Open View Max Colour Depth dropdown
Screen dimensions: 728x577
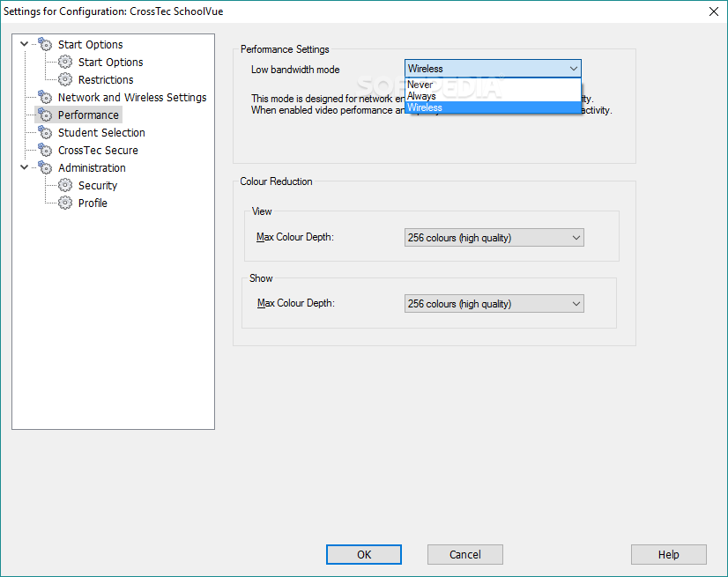[576, 238]
